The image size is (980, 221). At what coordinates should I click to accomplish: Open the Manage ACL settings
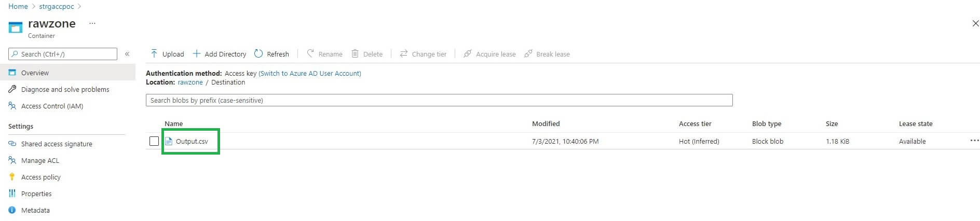point(40,161)
